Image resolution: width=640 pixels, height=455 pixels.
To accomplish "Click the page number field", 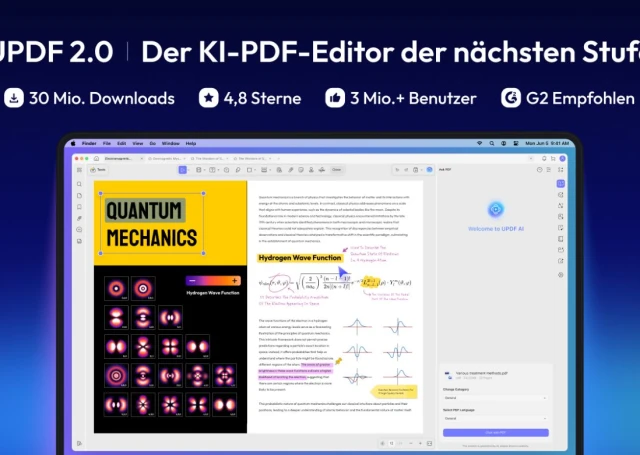I will point(391,443).
